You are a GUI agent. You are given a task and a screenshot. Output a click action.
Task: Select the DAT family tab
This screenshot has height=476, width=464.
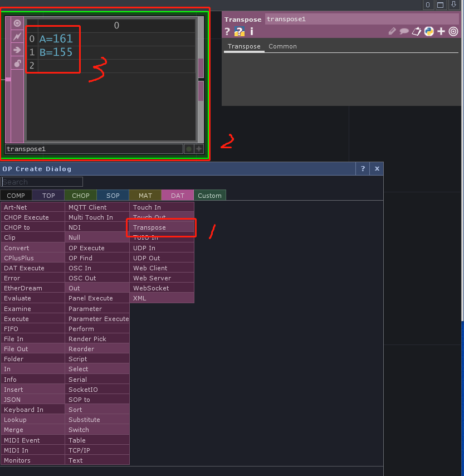[177, 195]
